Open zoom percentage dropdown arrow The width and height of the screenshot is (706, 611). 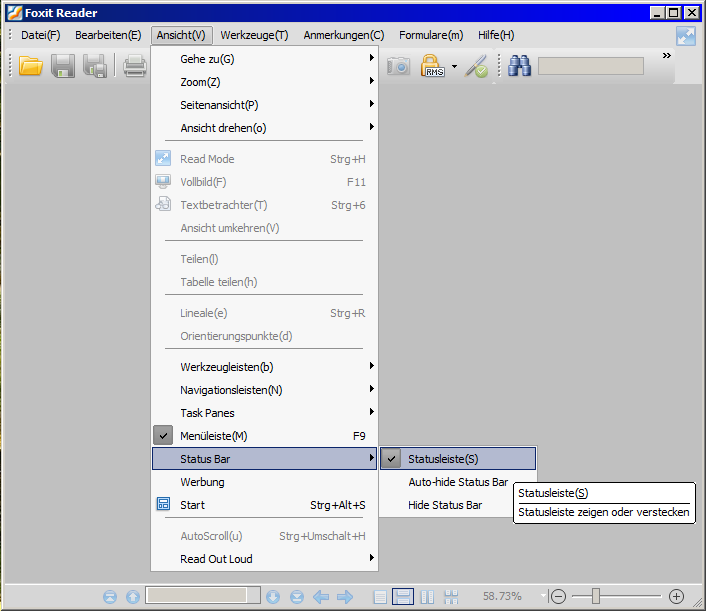click(543, 596)
